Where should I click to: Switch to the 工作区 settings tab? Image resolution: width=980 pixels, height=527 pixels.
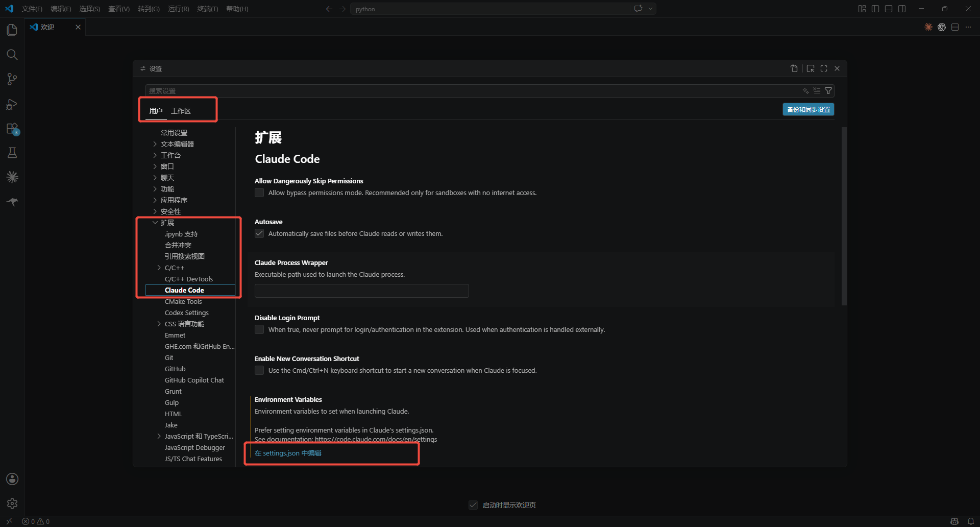[181, 111]
